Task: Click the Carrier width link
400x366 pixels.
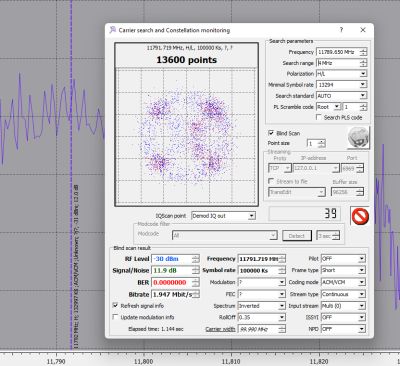Action: pyautogui.click(x=220, y=329)
